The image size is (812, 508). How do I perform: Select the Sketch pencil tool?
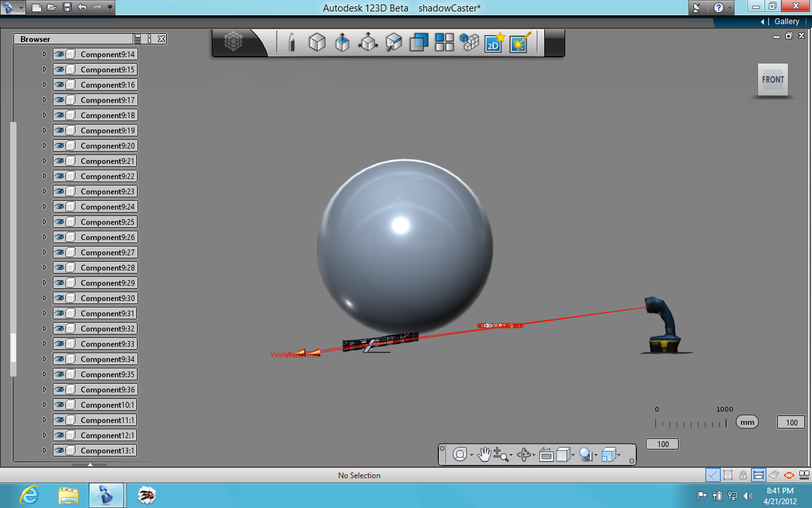[x=292, y=43]
